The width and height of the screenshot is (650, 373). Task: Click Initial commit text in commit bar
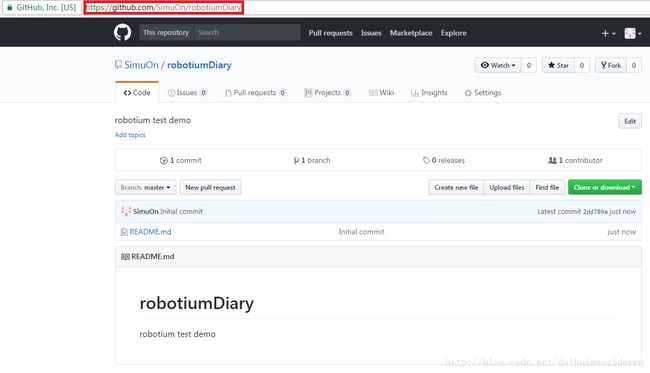[x=182, y=211]
